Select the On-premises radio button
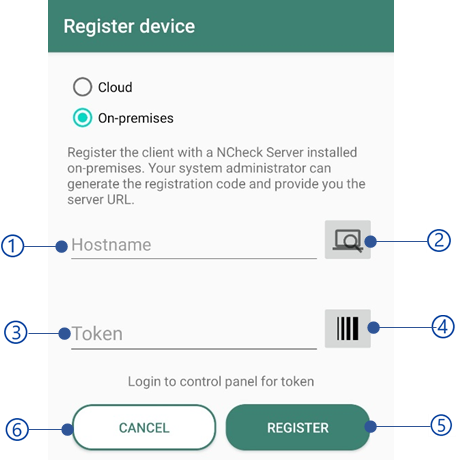 pyautogui.click(x=82, y=118)
